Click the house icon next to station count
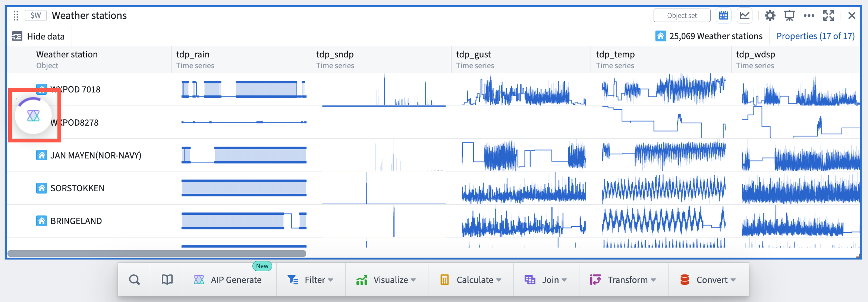Screen dimensions: 868x302 [661, 36]
